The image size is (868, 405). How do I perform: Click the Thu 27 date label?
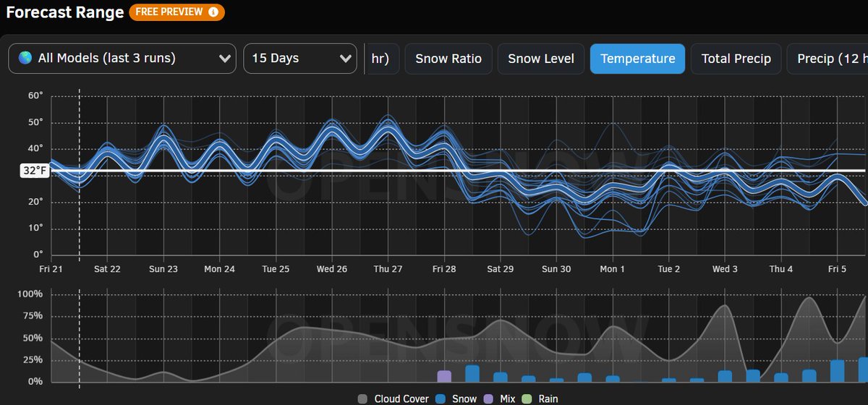[388, 269]
